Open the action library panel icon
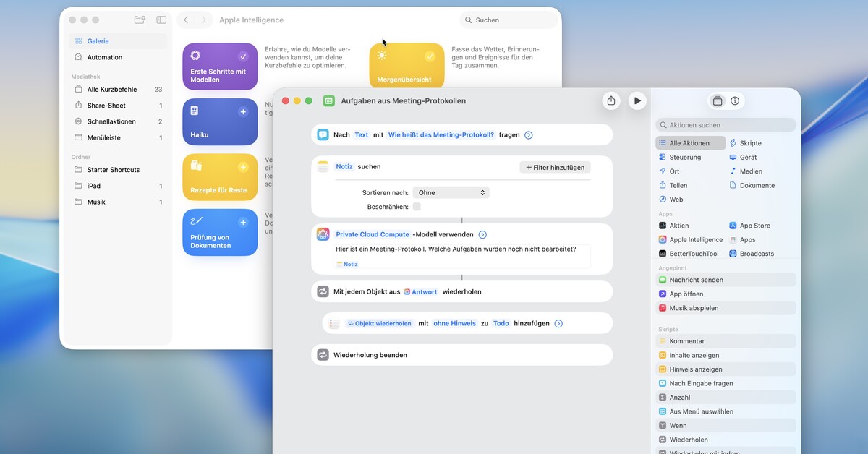Image resolution: width=868 pixels, height=454 pixels. pos(718,100)
